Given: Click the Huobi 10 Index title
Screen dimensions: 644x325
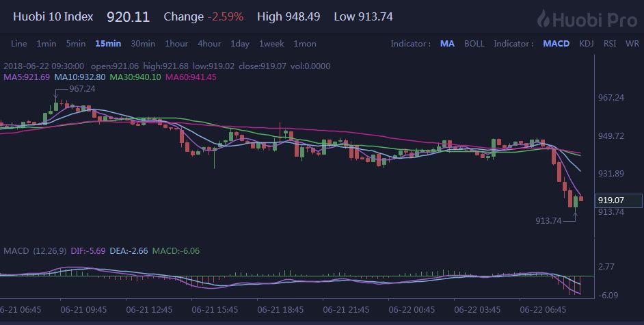Looking at the screenshot, I should [53, 17].
